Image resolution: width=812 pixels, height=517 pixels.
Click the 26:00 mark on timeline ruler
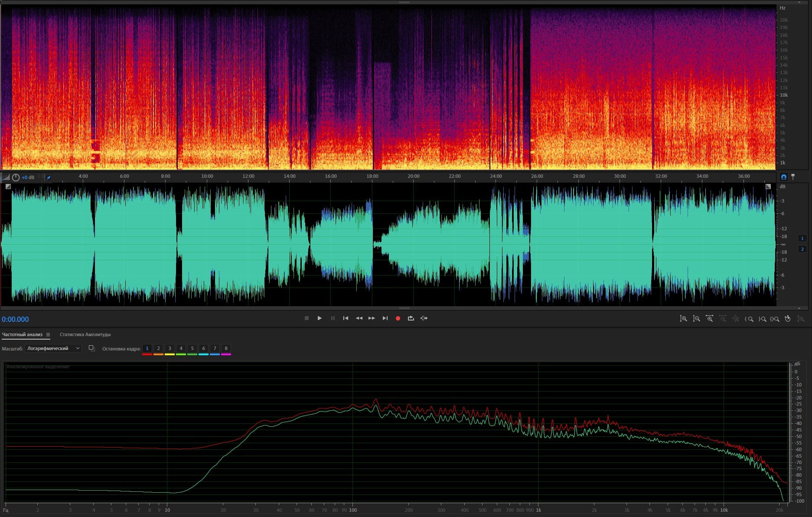(537, 176)
